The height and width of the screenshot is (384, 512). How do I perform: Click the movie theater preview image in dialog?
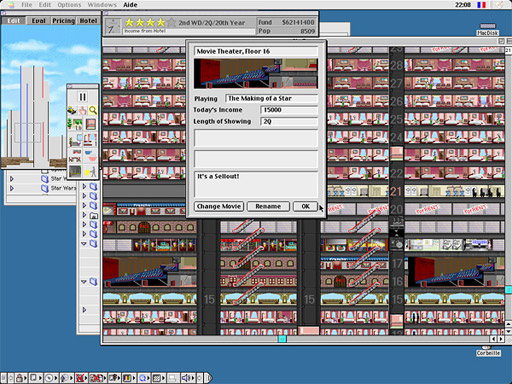pyautogui.click(x=256, y=74)
